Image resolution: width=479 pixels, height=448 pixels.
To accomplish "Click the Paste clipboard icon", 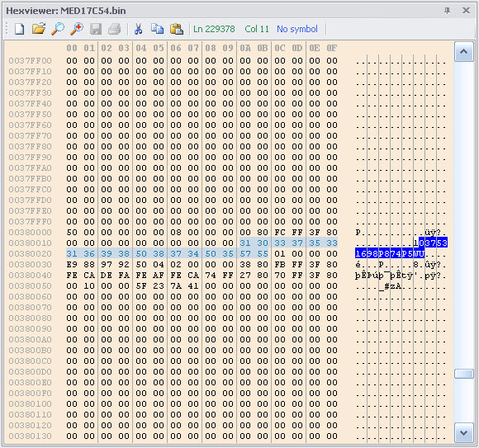I will [x=177, y=29].
